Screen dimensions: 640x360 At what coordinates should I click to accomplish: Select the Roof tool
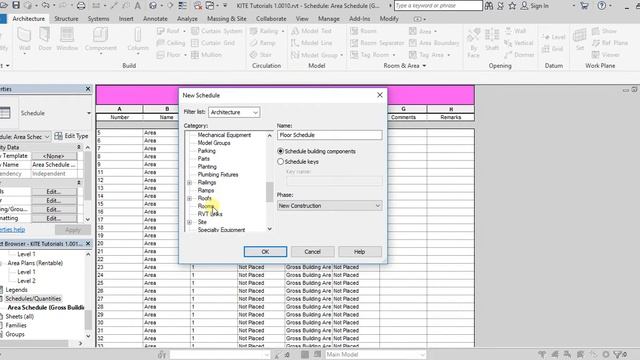pos(171,31)
